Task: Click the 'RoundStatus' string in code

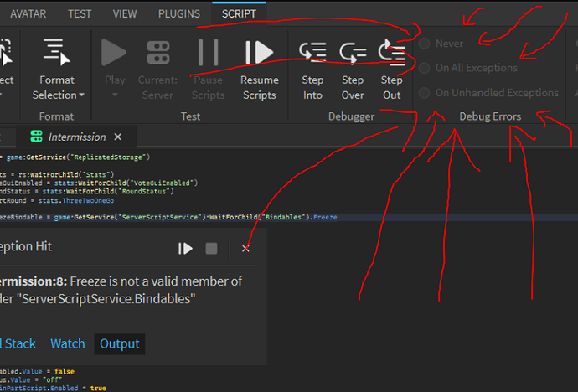Action: [x=144, y=191]
